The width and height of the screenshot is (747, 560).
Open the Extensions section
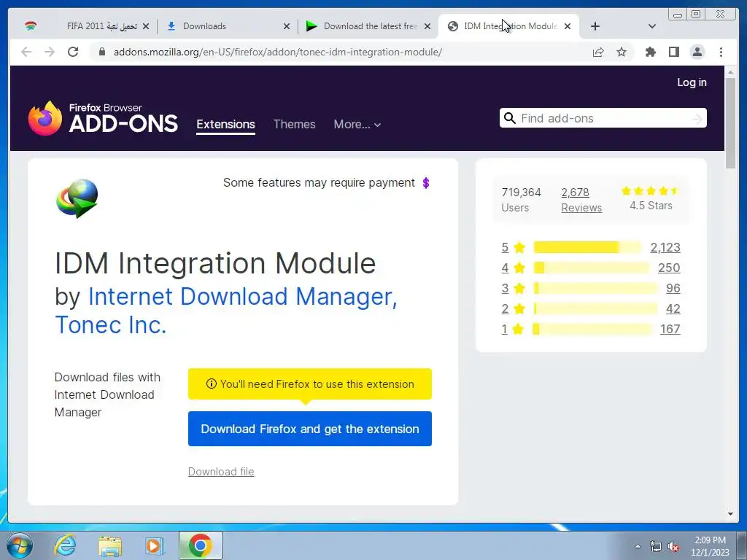(226, 124)
